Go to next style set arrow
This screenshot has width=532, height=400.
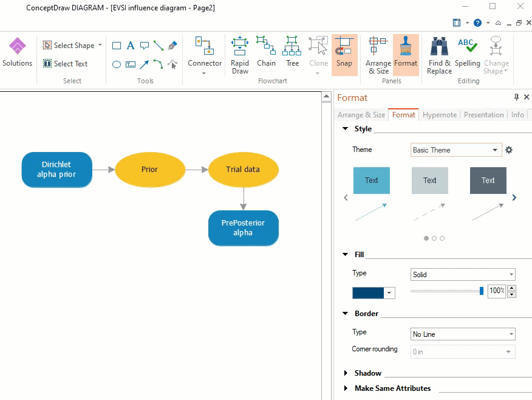click(x=514, y=198)
